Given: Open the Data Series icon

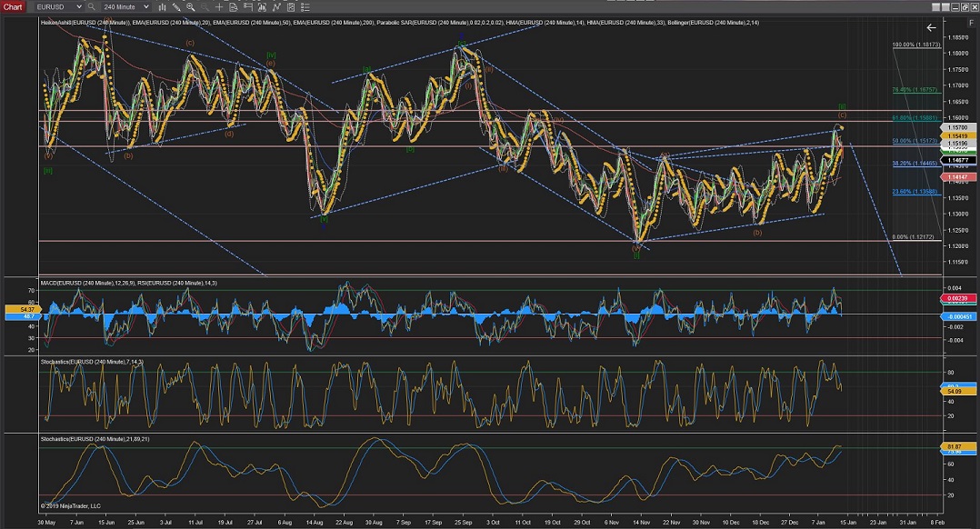Looking at the screenshot, I should coord(262,7).
